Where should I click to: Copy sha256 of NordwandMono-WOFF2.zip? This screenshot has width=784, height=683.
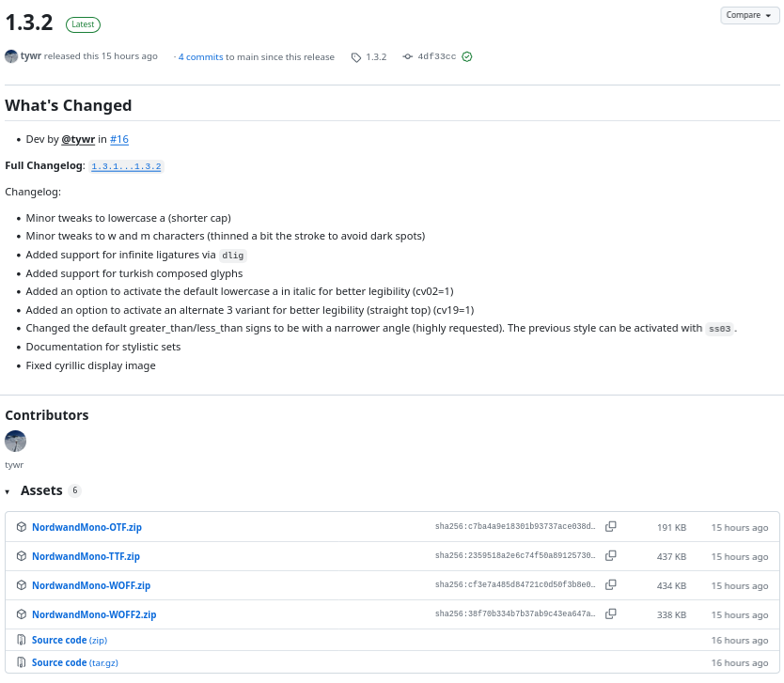pos(610,613)
